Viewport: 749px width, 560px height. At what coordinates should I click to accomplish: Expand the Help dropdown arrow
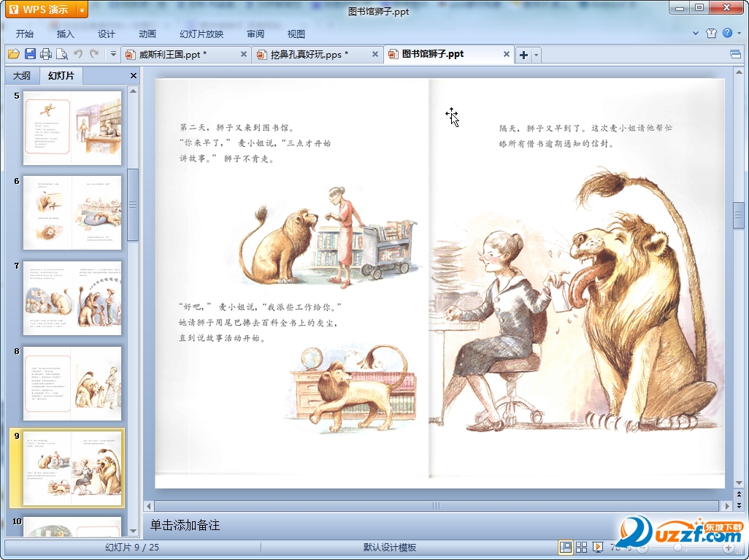click(740, 34)
